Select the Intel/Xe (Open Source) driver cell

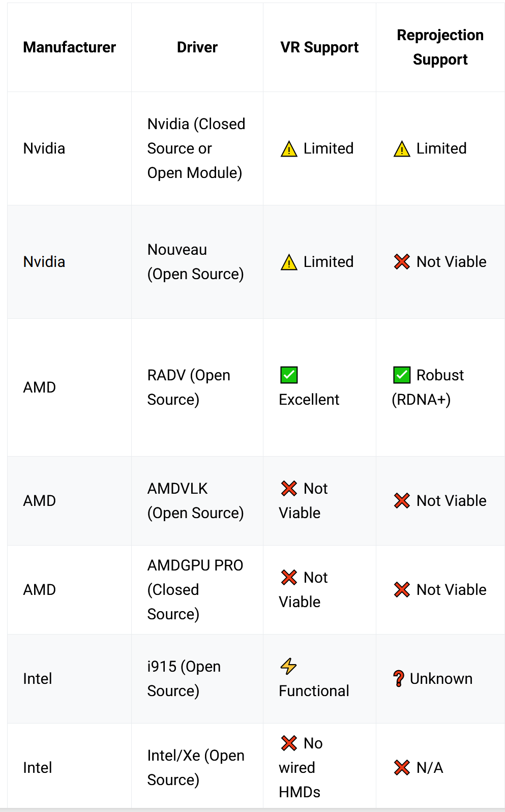point(197,768)
